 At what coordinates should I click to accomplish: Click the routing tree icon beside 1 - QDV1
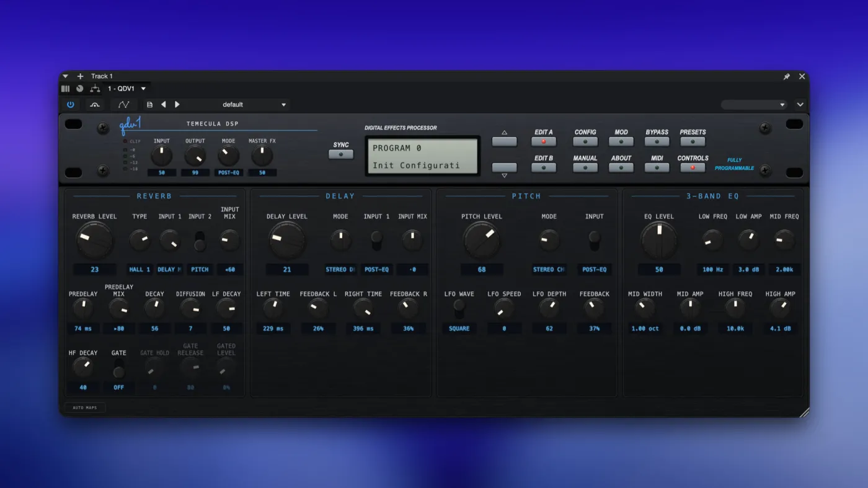[95, 89]
